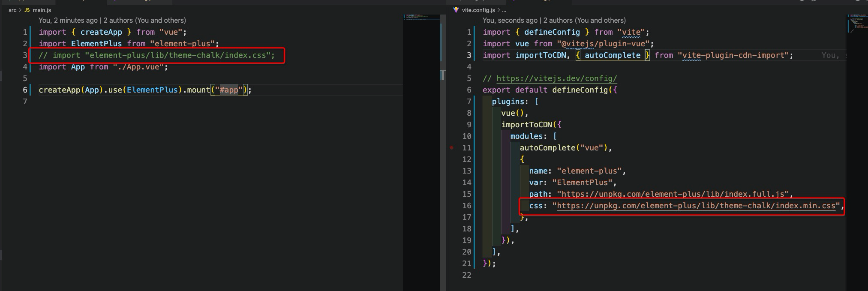Viewport: 868px width, 291px height.
Task: Click the 'var:' key on line 14
Action: (x=538, y=183)
